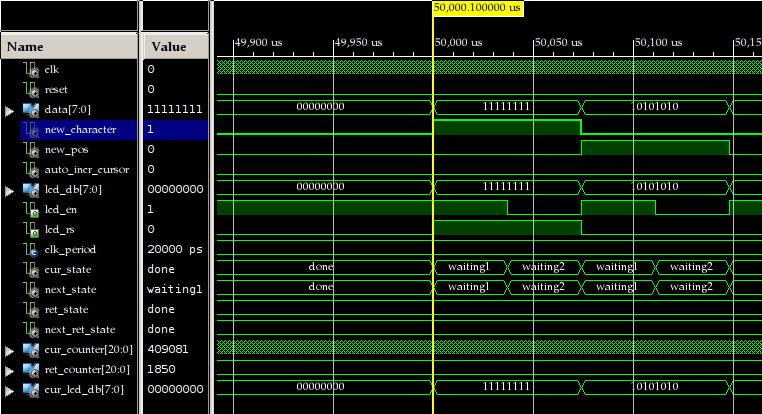This screenshot has width=762, height=414.
Task: Expand the cur_lcd_db[7:0] bus
Action: (9, 390)
